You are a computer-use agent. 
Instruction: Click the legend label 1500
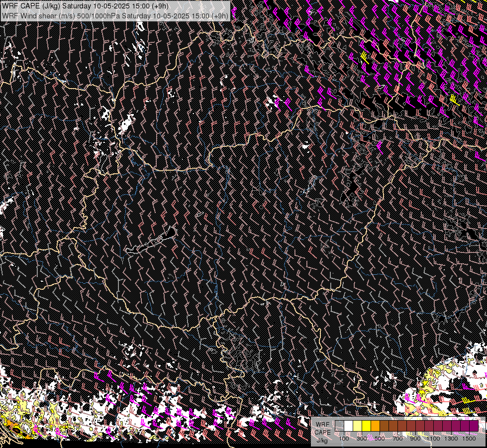(469, 439)
